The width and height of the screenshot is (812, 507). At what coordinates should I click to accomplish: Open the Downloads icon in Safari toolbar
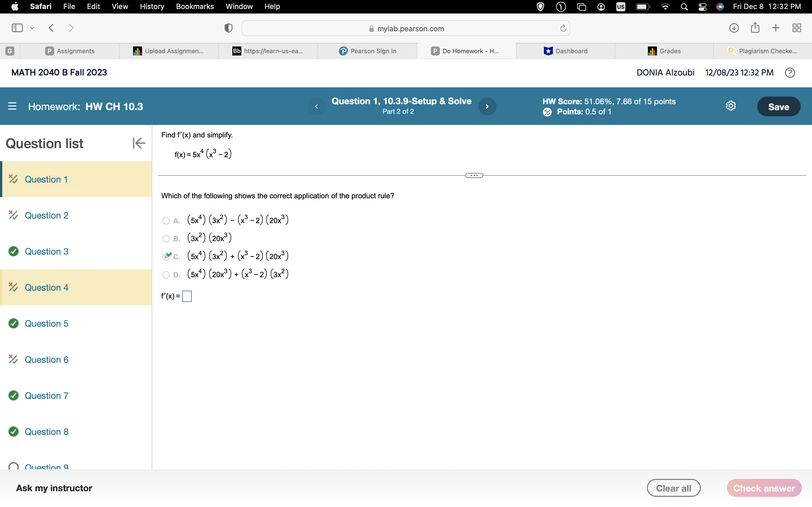734,28
